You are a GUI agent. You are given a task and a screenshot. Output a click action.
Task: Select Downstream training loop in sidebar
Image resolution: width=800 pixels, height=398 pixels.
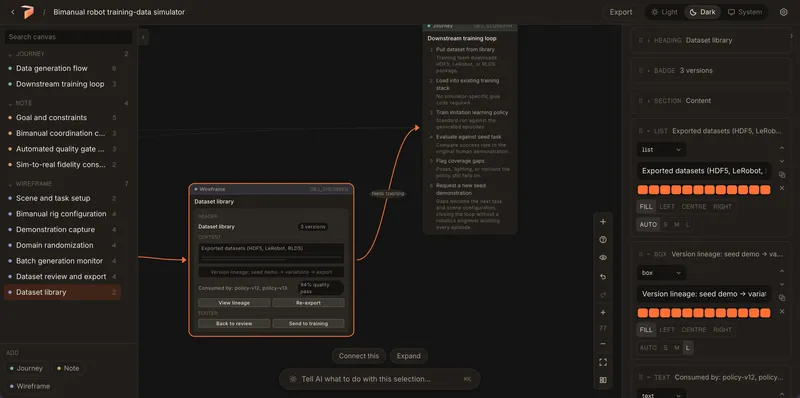click(63, 84)
